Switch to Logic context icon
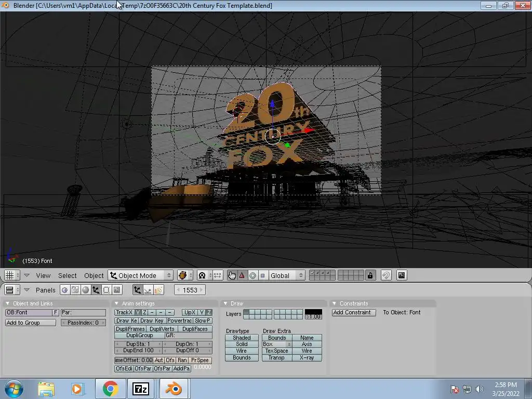The width and height of the screenshot is (532, 399). 65,290
